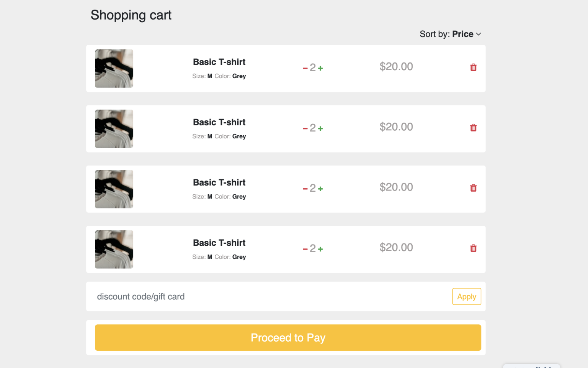588x368 pixels.
Task: Click the chevron next to Price
Action: click(478, 34)
